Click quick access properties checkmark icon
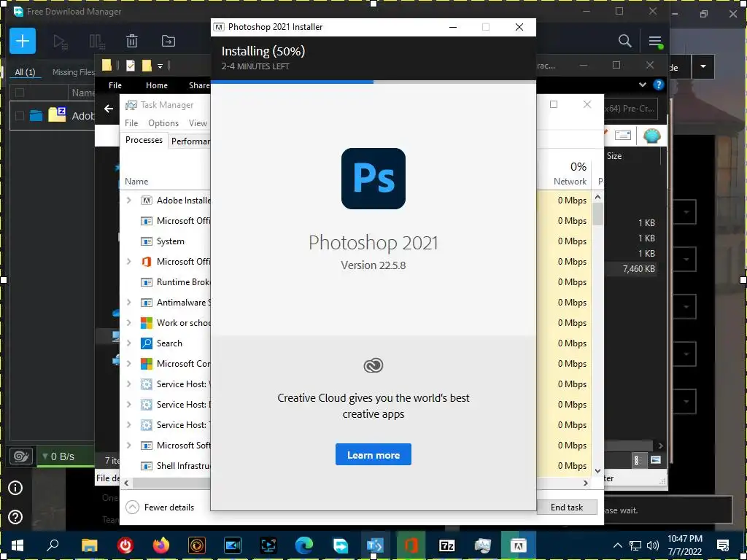 [130, 66]
